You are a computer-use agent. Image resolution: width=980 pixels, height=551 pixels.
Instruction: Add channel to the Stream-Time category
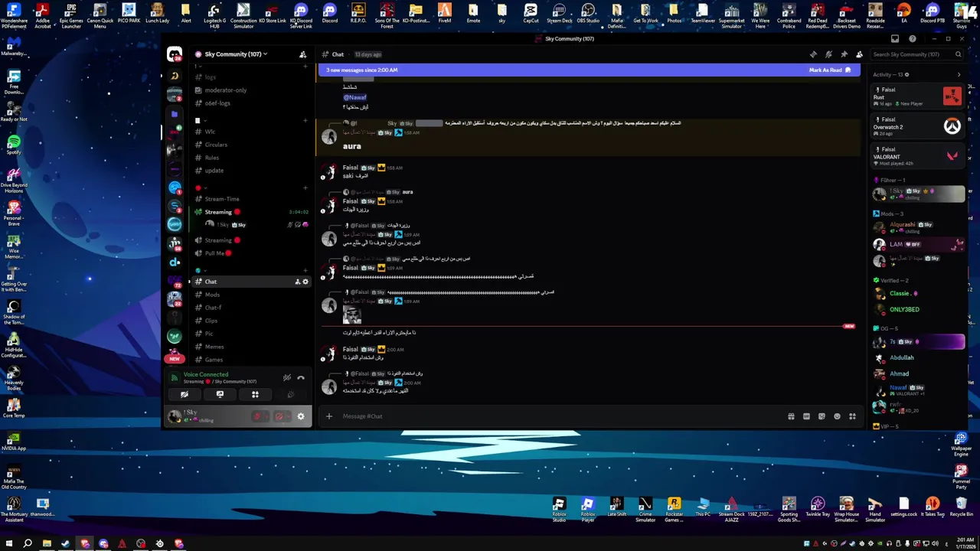pyautogui.click(x=305, y=187)
